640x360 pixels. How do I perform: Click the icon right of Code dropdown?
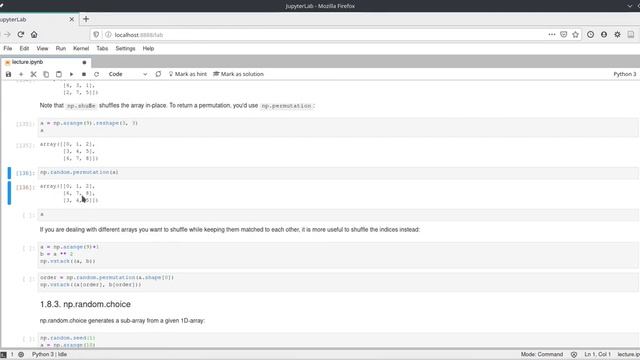pyautogui.click(x=158, y=74)
